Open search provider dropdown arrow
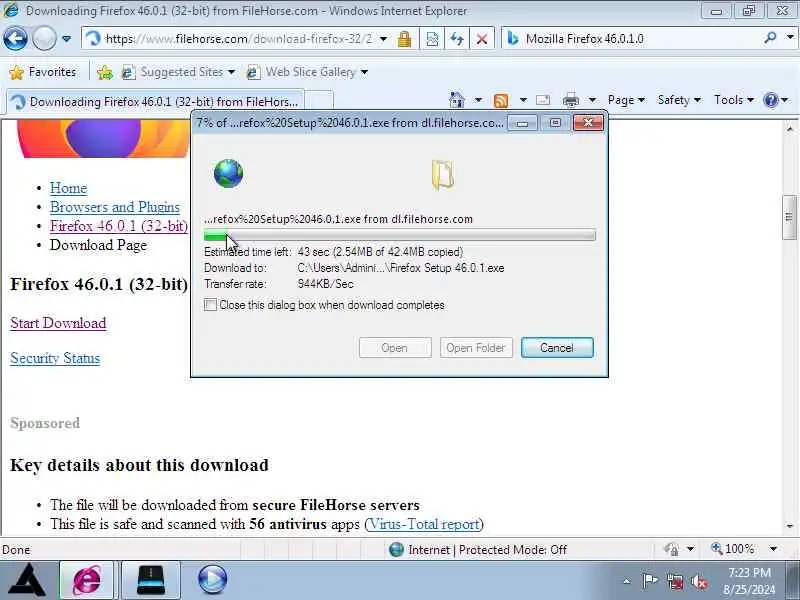Image resolution: width=800 pixels, height=600 pixels. pyautogui.click(x=790, y=38)
